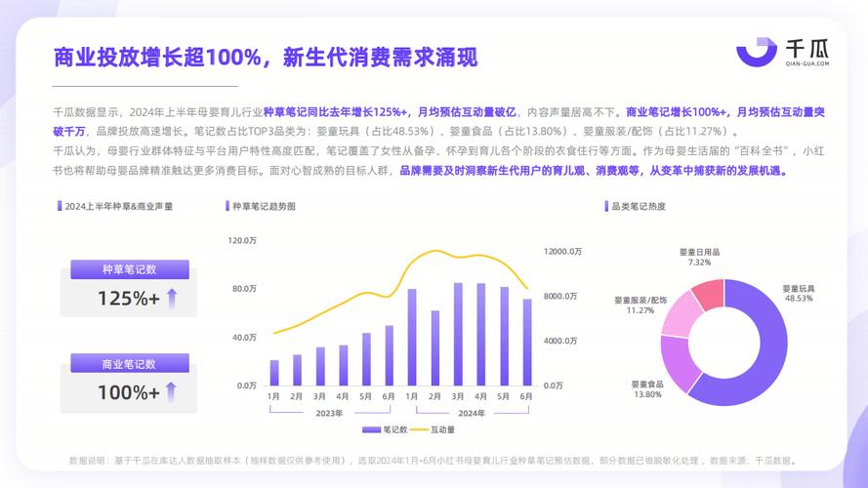The height and width of the screenshot is (488, 868).
Task: Click the 2024 January bar
Action: point(412,338)
